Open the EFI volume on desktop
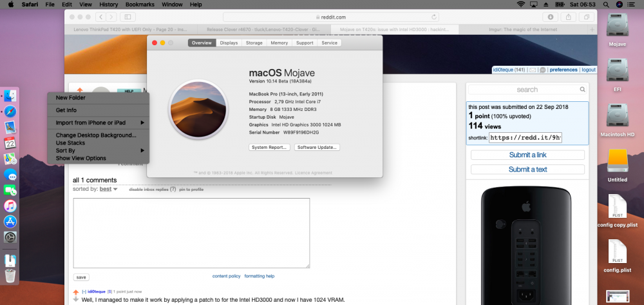Viewport: 644px width, 305px height. click(618, 70)
